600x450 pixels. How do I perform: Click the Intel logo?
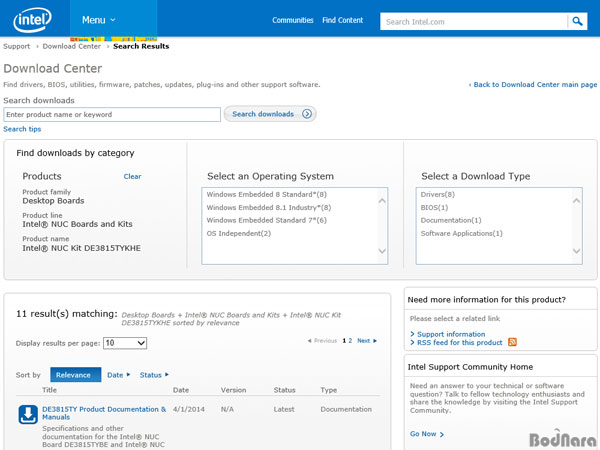tap(32, 20)
